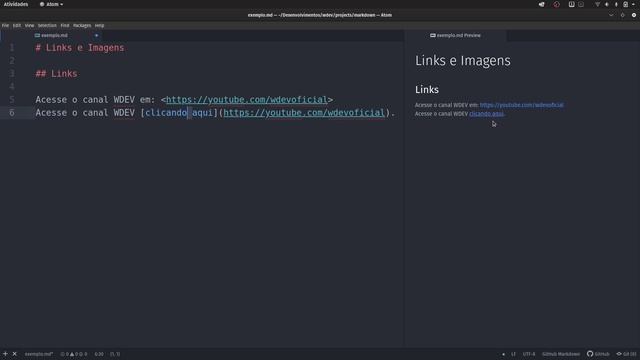Image resolution: width=640 pixels, height=360 pixels.
Task: Open the Find menu
Action: click(x=65, y=25)
